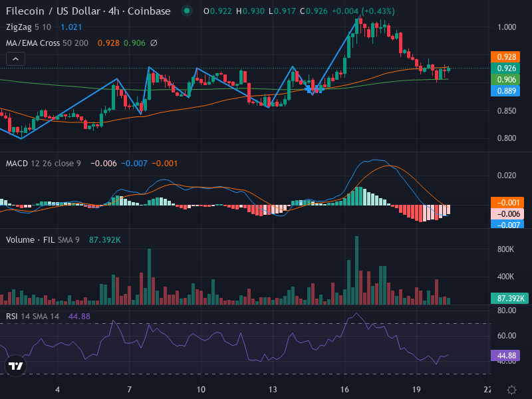Click the teal 87.392K volume axis label
The width and height of the screenshot is (532, 399).
(x=509, y=298)
